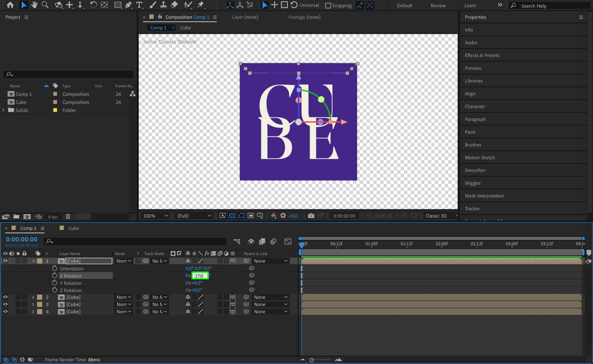Open the Effects & Presets panel

click(482, 55)
